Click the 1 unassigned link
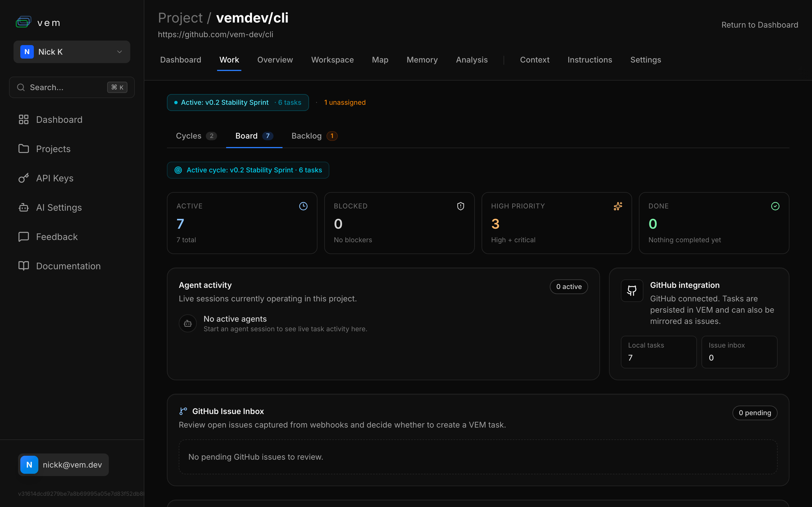Screen dimensions: 812x507 345,102
